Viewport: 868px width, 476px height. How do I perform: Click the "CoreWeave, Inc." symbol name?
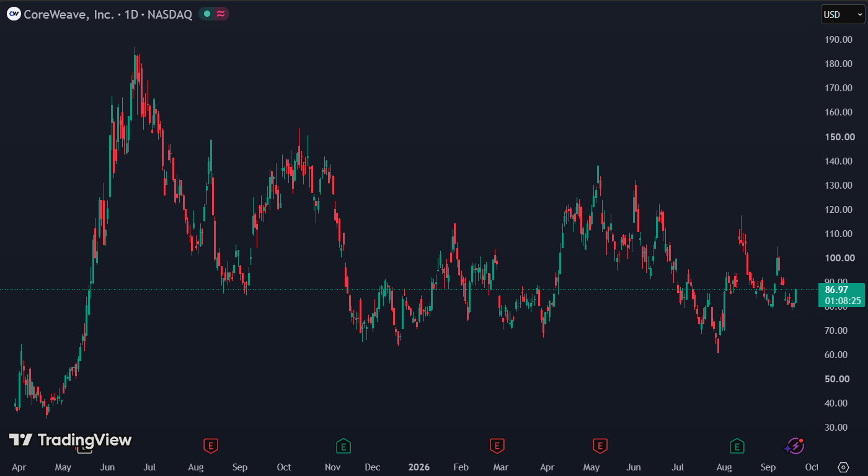(69, 14)
